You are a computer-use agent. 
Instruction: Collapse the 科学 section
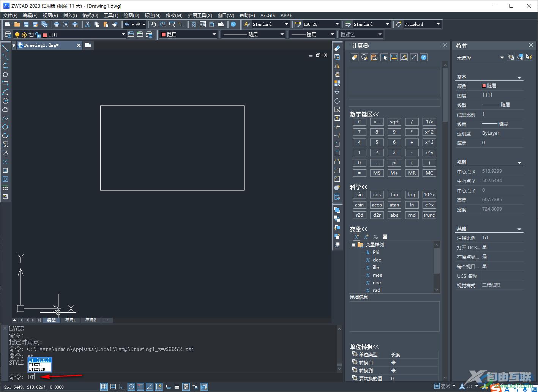[x=359, y=187]
